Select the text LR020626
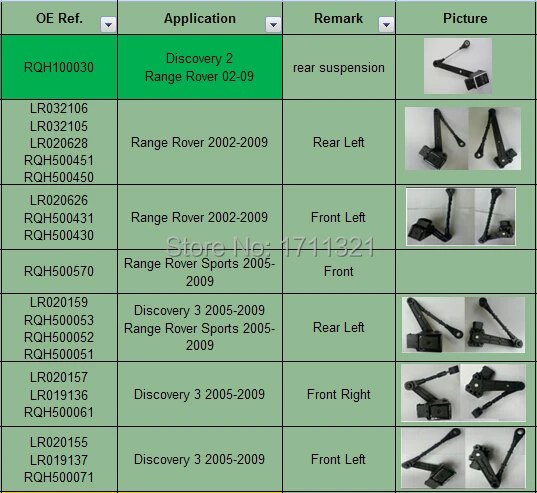Image resolution: width=537 pixels, height=493 pixels. pyautogui.click(x=59, y=201)
